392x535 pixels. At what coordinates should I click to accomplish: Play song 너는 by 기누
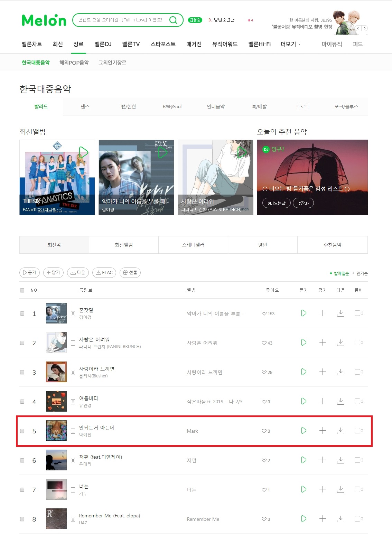(304, 489)
